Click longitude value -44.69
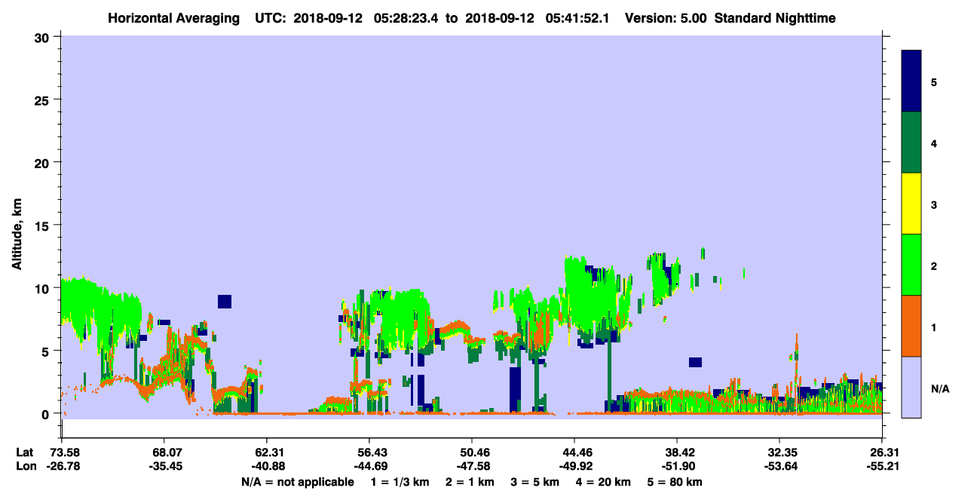 pos(369,466)
